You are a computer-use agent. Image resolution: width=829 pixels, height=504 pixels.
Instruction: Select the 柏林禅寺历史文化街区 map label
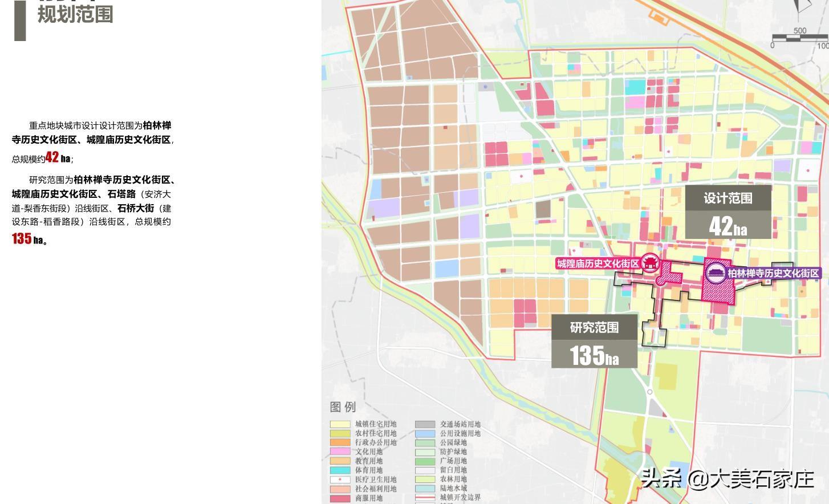click(x=773, y=273)
